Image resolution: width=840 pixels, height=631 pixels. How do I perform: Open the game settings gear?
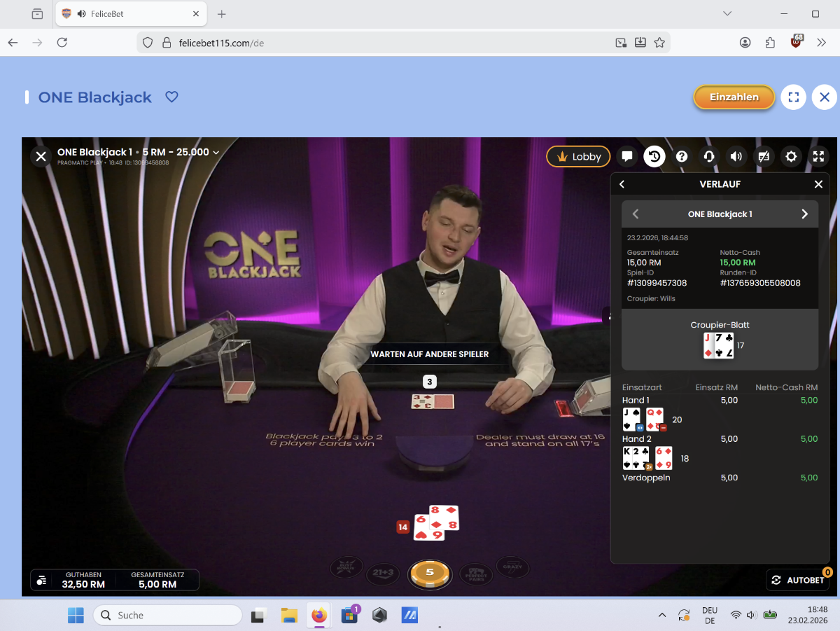pos(791,157)
